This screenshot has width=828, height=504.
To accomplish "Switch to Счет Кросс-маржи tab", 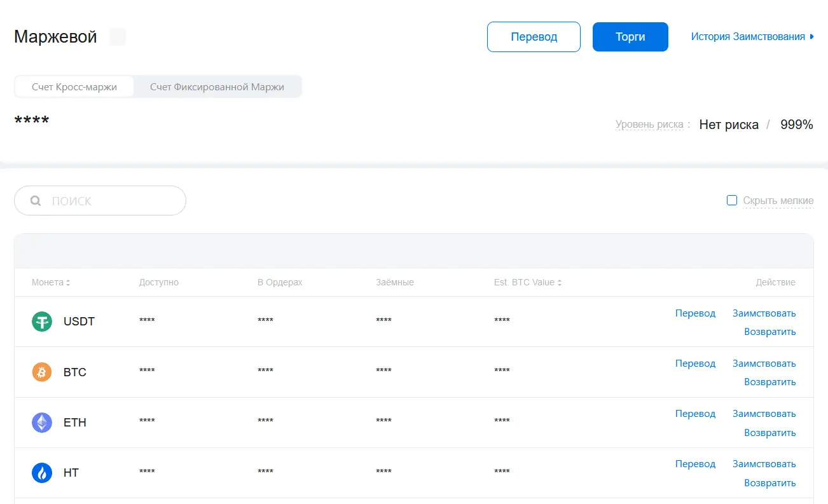I will pyautogui.click(x=74, y=87).
